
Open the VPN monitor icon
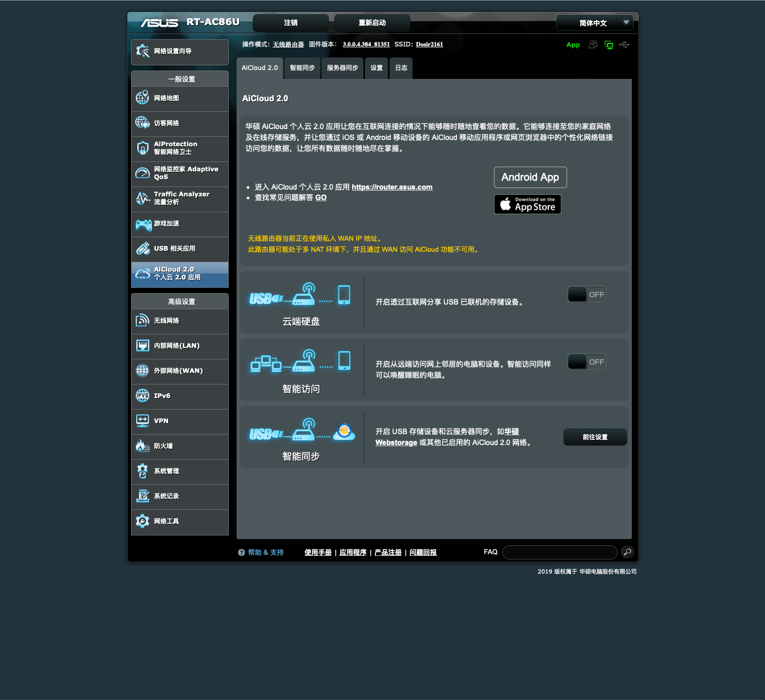143,421
